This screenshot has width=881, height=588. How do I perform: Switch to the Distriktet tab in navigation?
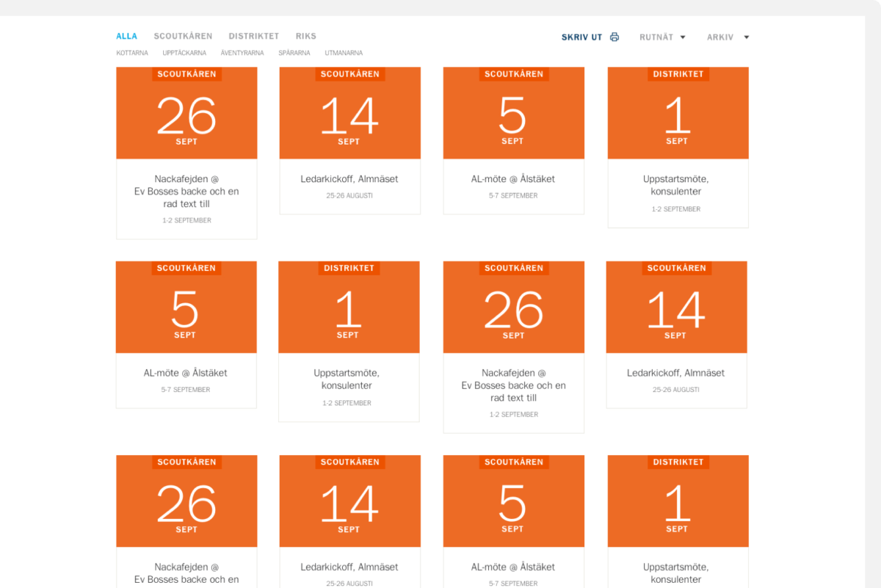click(253, 36)
